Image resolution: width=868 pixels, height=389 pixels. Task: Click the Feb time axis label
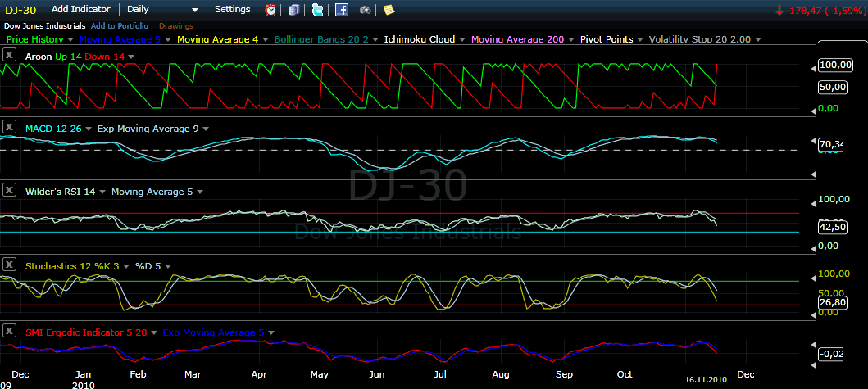(138, 374)
